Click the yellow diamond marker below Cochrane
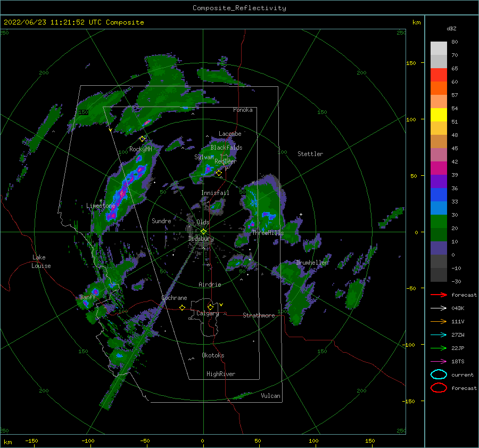This screenshot has width=479, height=448. pyautogui.click(x=182, y=307)
